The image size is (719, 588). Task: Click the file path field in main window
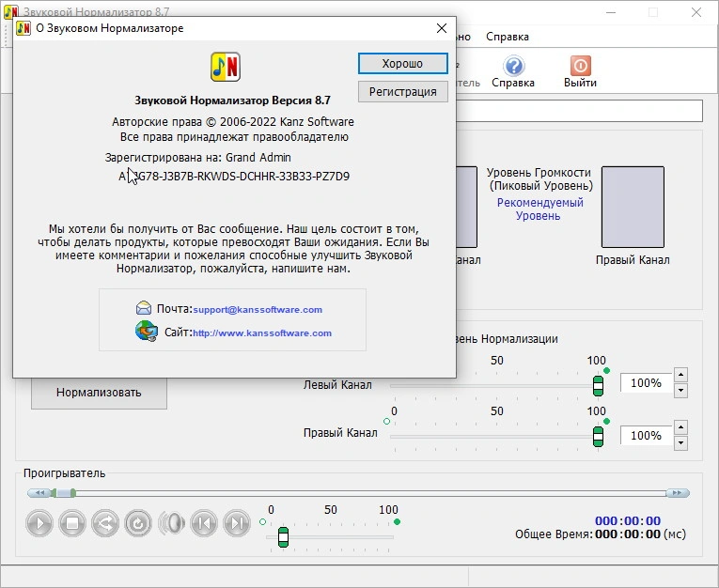[x=579, y=111]
